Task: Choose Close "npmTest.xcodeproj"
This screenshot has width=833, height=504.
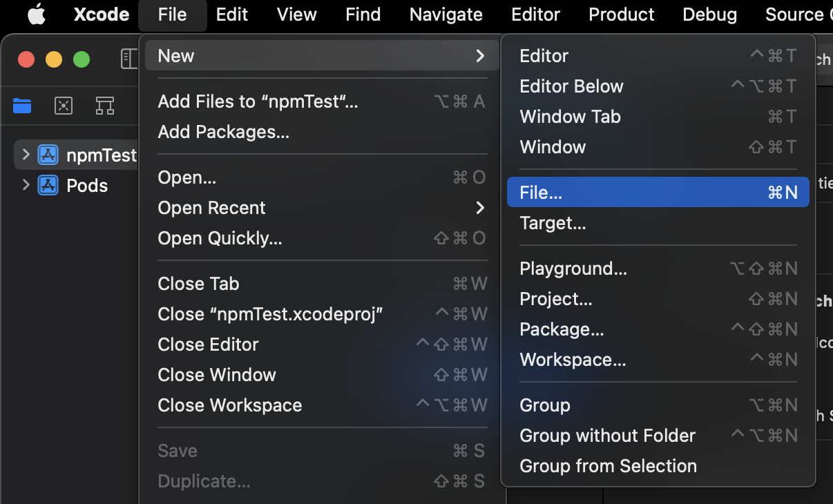Action: click(322, 314)
